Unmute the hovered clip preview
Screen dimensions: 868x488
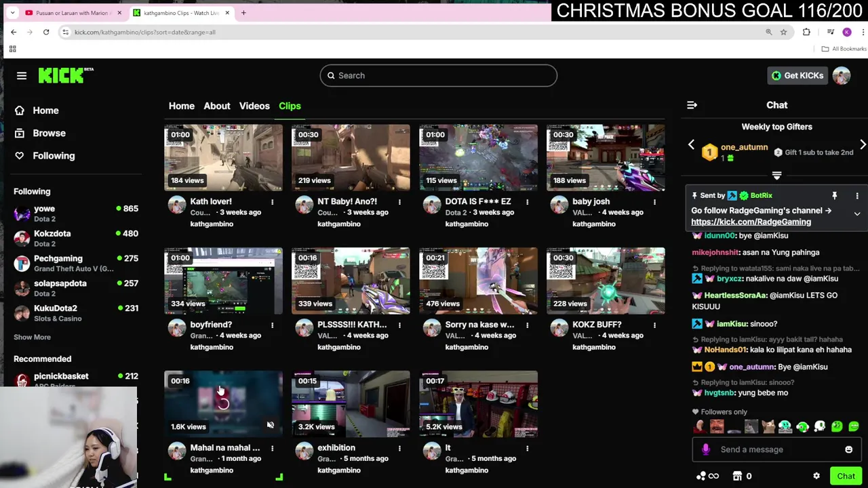[x=270, y=426]
